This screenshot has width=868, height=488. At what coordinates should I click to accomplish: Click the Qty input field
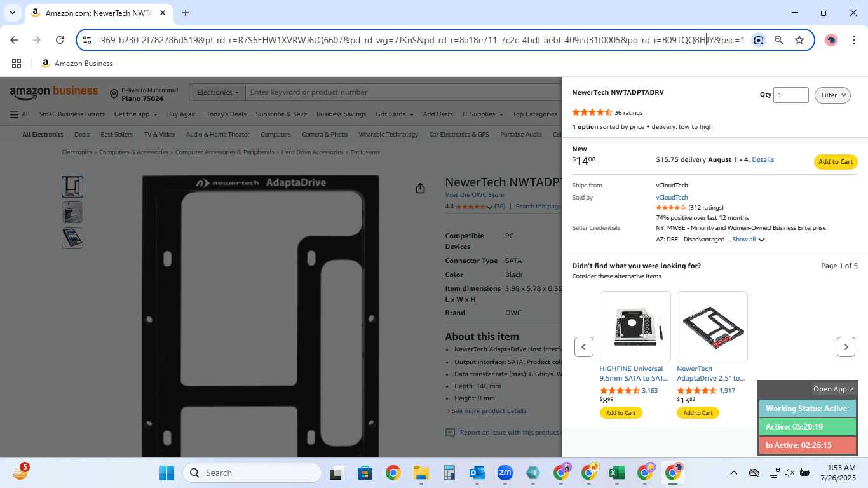pyautogui.click(x=790, y=95)
